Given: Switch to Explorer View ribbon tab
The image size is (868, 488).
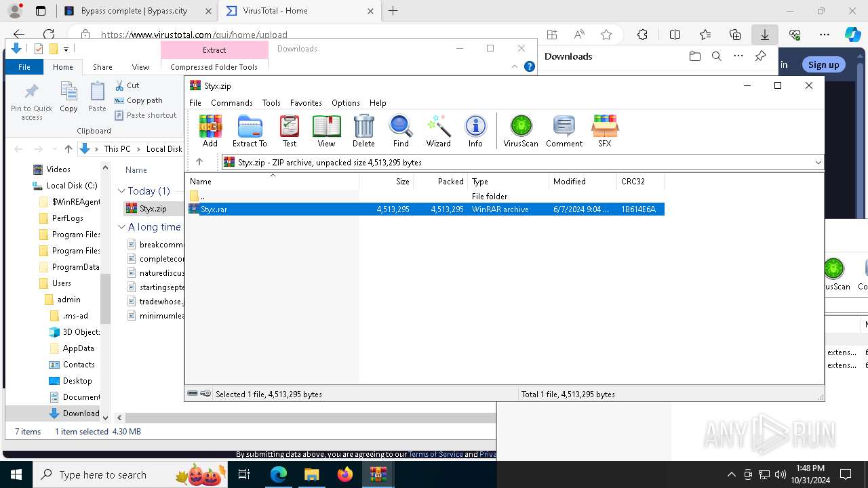Looking at the screenshot, I should click(140, 67).
